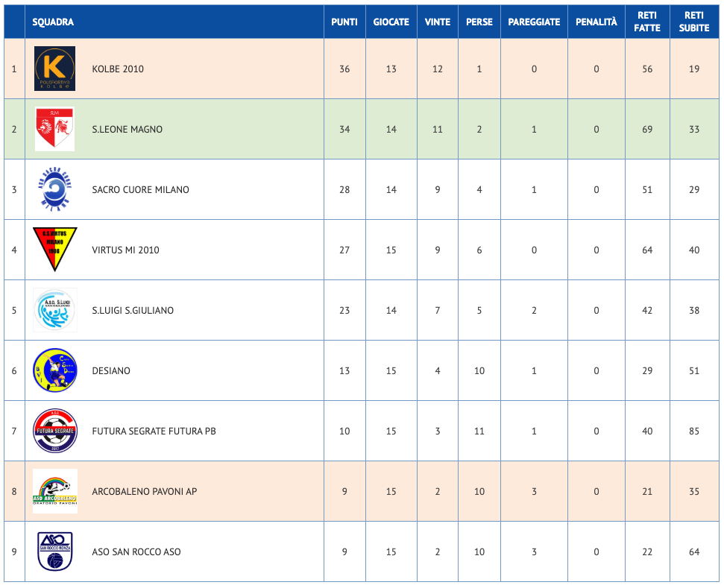Select the PUNTI column header
Screen dimensions: 724x588
(x=344, y=22)
